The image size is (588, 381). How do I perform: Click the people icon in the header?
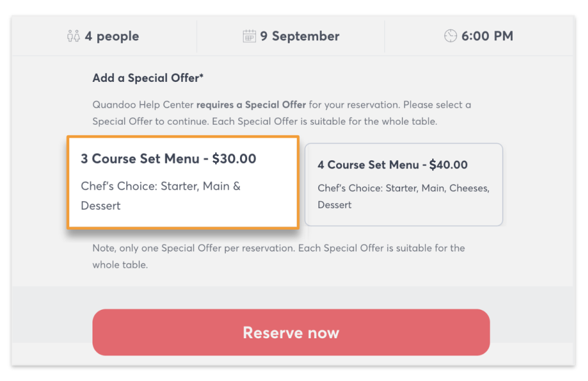click(73, 36)
